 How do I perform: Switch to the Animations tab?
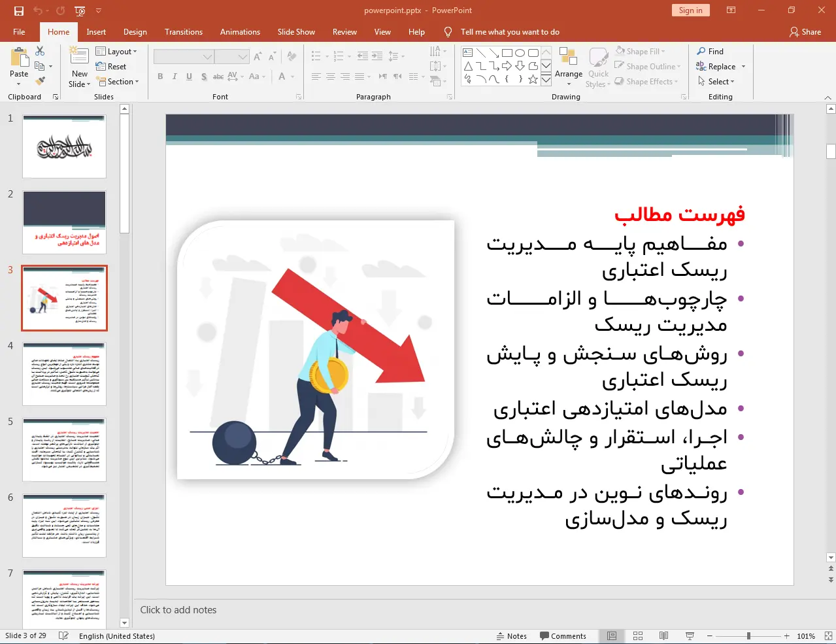[x=240, y=32]
